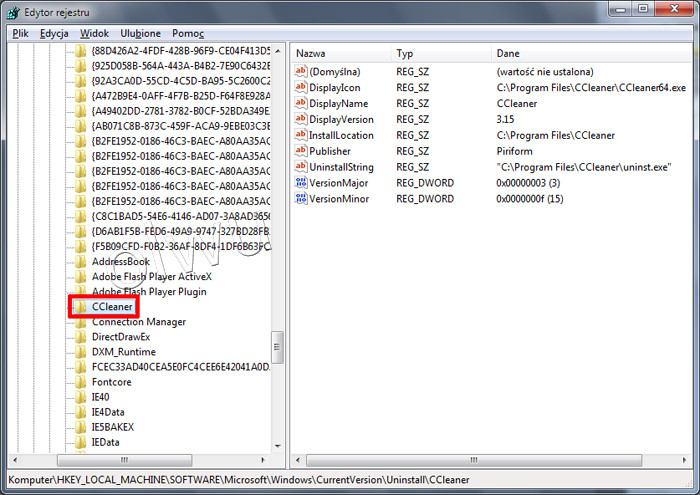
Task: Click the IE5BAKEX folder icon
Action: (80, 427)
